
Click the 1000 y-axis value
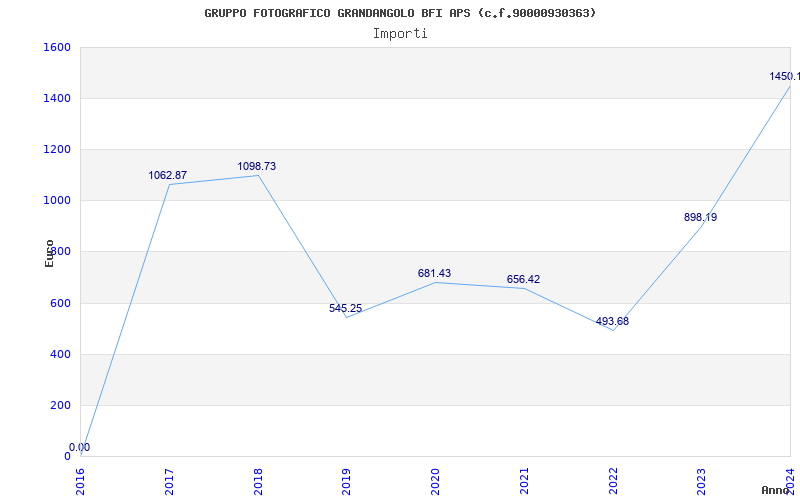tap(57, 201)
